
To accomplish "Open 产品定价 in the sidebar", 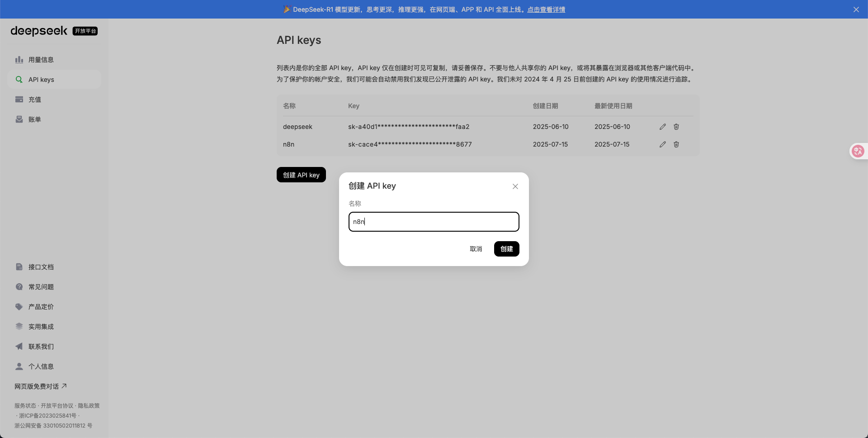I will tap(54, 307).
